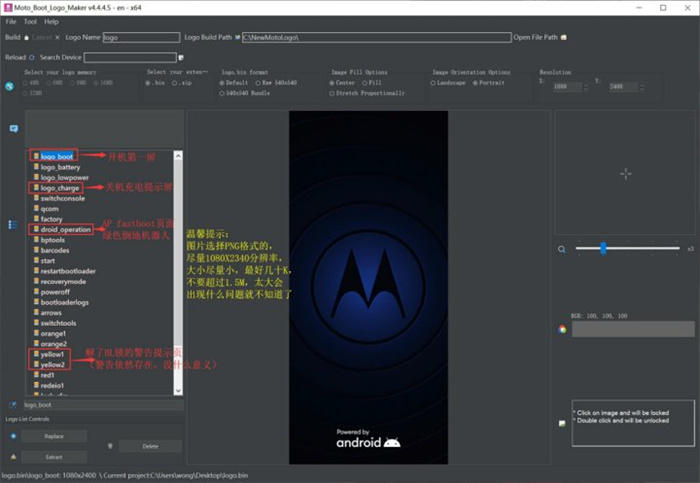
Task: Open the File menu
Action: pyautogui.click(x=10, y=21)
